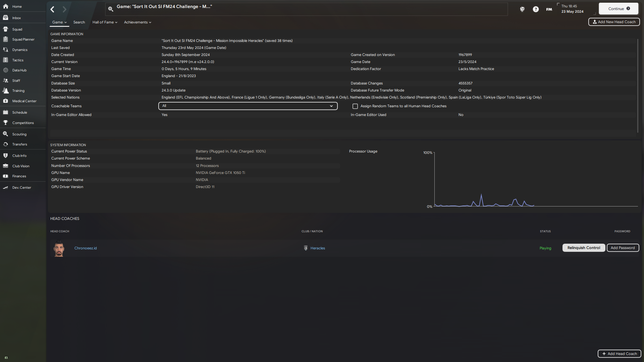Enable Assign Random Teams checkbox
644x362 pixels.
pos(355,106)
